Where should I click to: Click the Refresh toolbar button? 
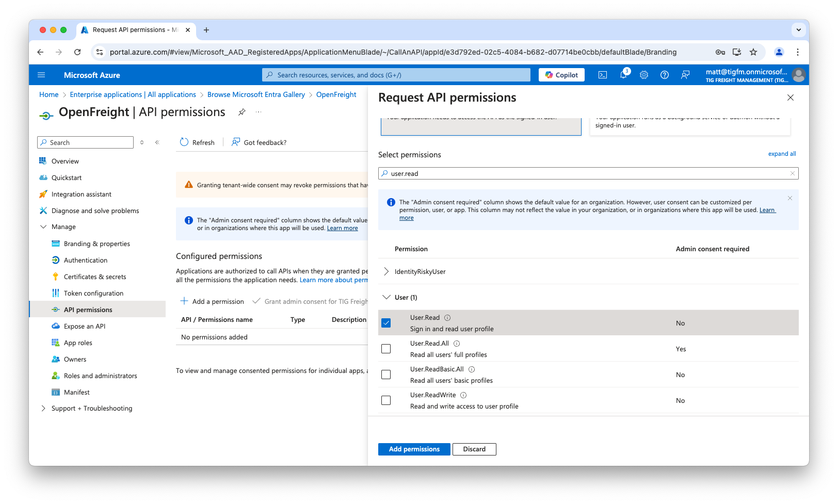[197, 142]
